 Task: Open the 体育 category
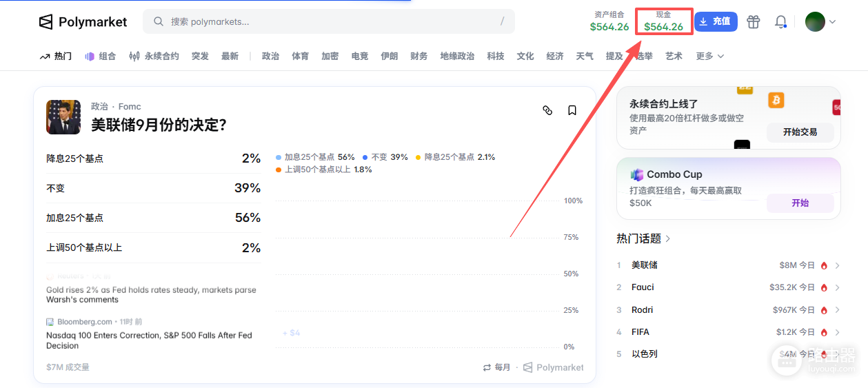(x=300, y=56)
